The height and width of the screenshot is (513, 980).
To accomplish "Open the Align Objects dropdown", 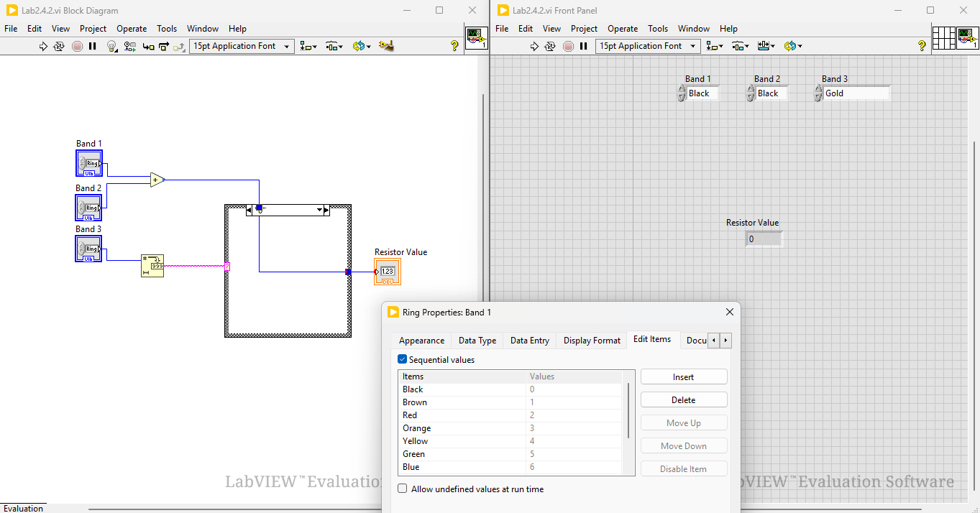I will pyautogui.click(x=308, y=45).
